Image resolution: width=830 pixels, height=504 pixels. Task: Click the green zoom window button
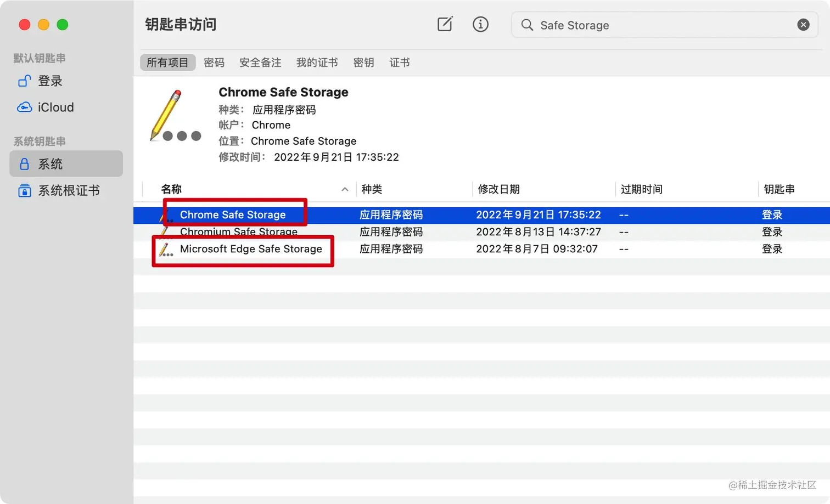(63, 25)
